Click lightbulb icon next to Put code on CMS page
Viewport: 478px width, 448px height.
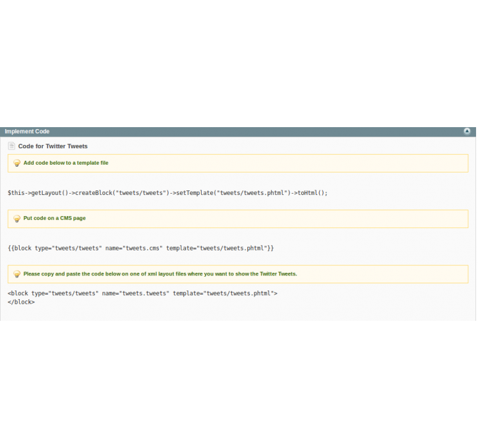pos(16,219)
